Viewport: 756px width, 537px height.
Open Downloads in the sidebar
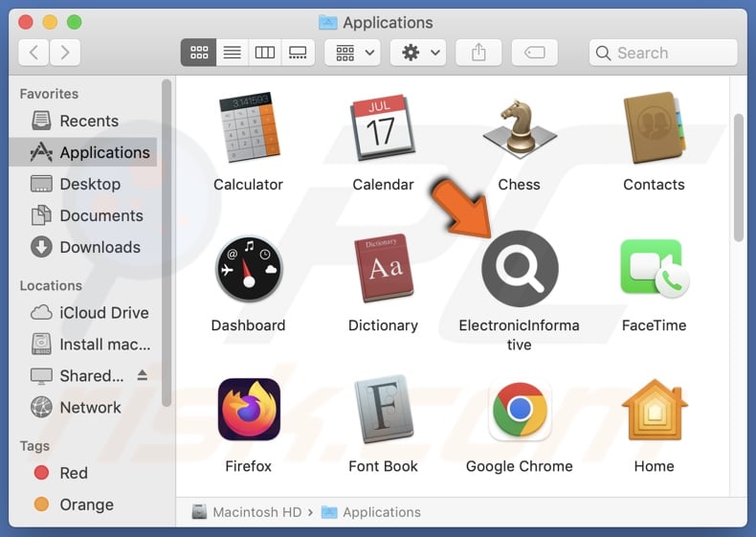tap(82, 247)
